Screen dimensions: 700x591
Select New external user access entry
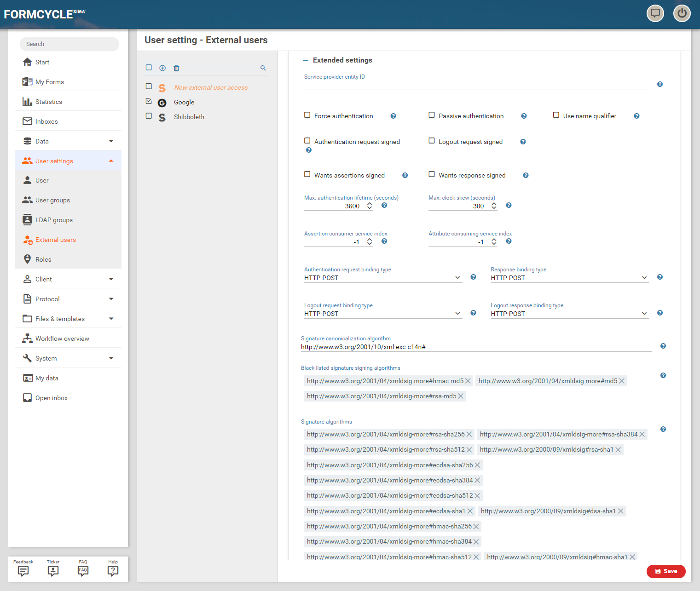point(211,87)
